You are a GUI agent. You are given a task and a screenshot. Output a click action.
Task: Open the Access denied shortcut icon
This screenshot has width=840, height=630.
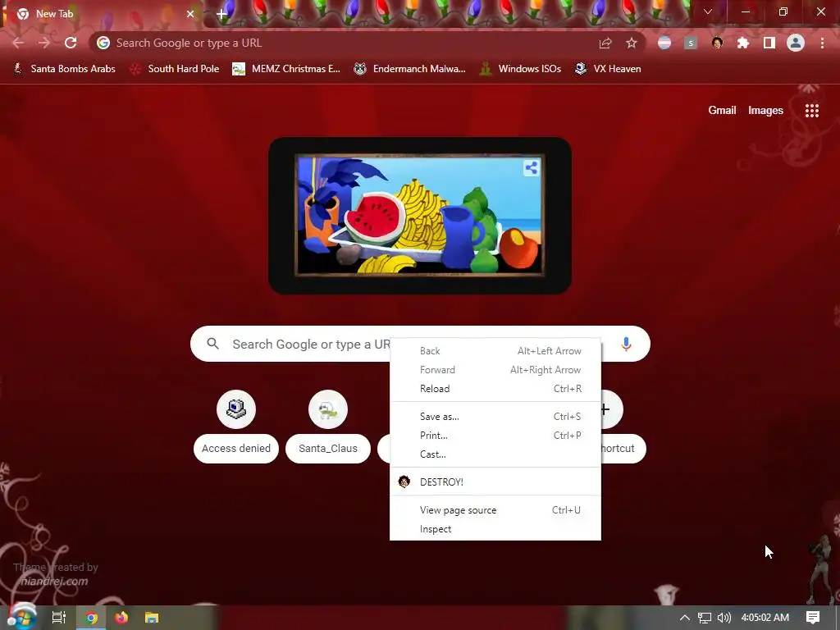pos(236,409)
